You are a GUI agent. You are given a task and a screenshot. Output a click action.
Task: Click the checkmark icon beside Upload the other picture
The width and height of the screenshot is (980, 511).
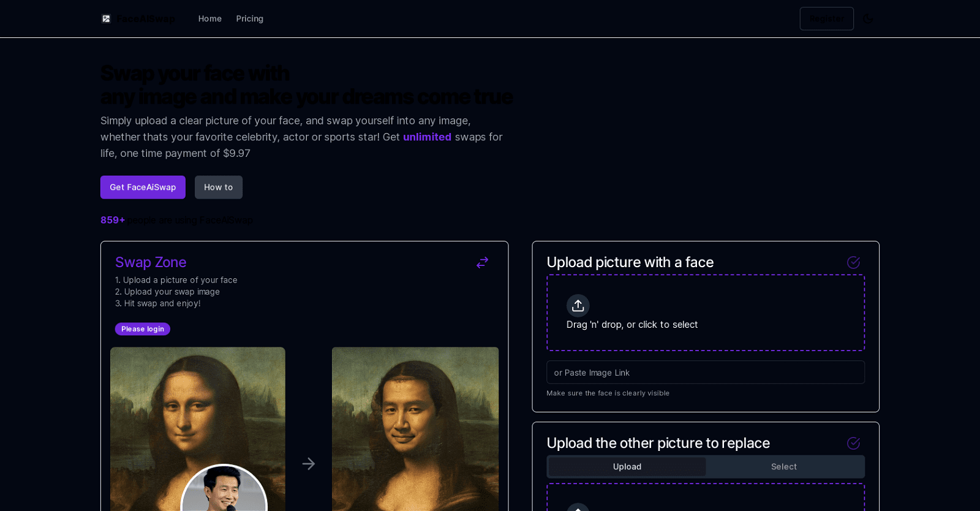tap(853, 444)
